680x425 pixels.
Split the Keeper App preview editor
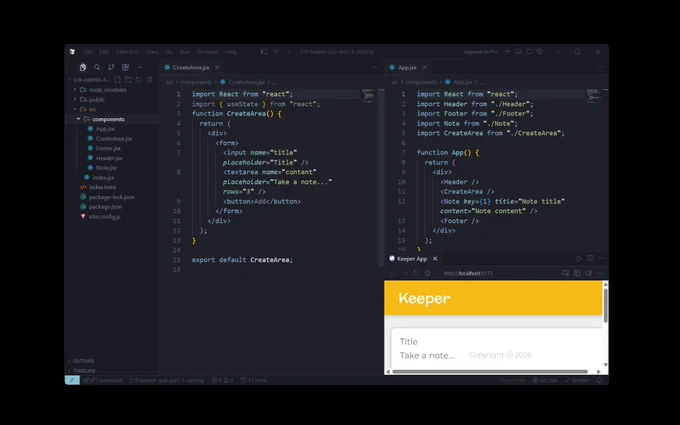[590, 258]
